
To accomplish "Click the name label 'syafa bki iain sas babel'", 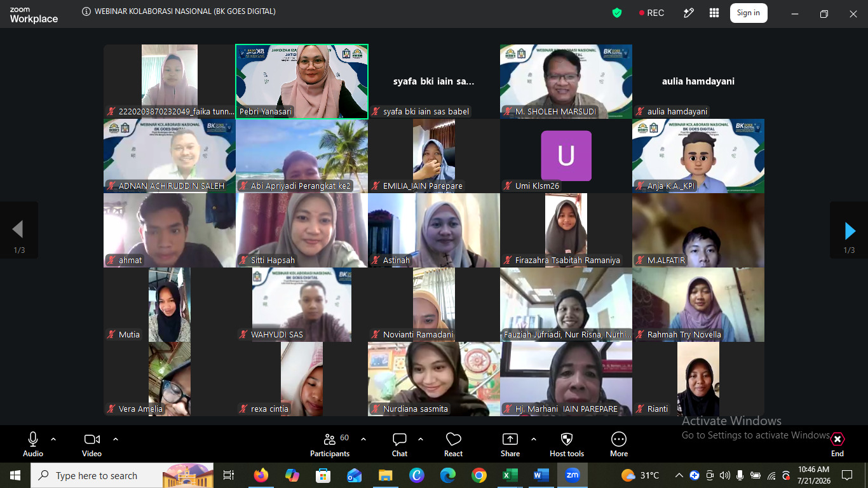I will point(426,112).
